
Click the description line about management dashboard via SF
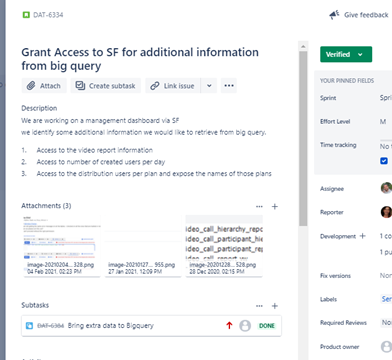[x=100, y=120]
